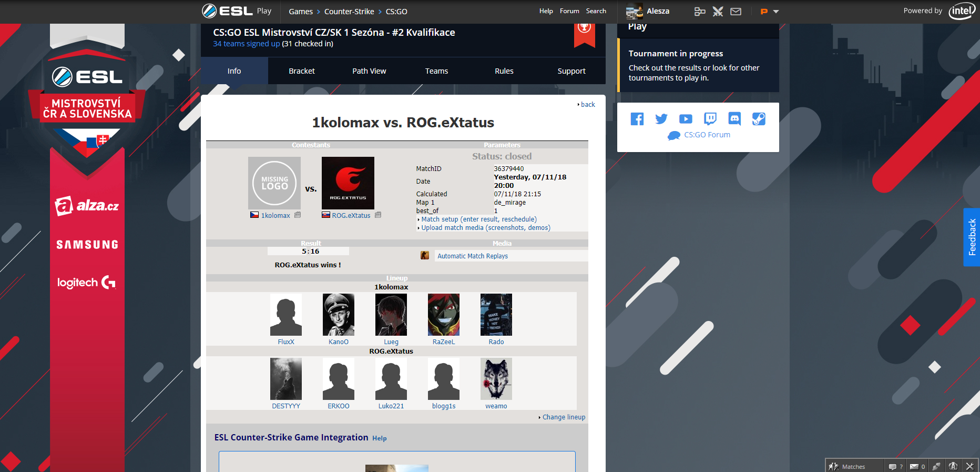Open DESTYYY player name link
Image resolution: width=980 pixels, height=472 pixels.
286,406
